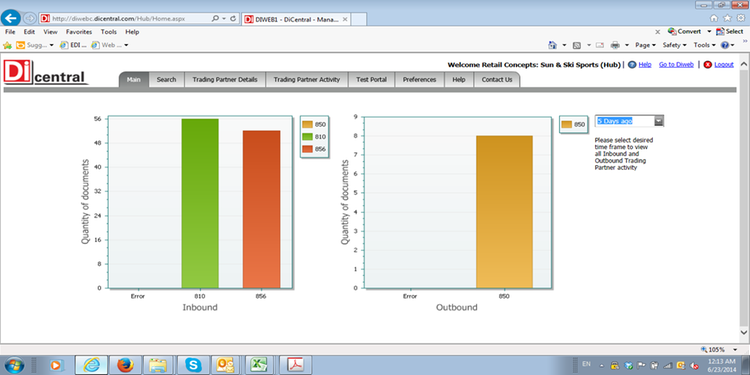750x375 pixels.
Task: Click the red 856 inbound bar
Action: tap(261, 209)
